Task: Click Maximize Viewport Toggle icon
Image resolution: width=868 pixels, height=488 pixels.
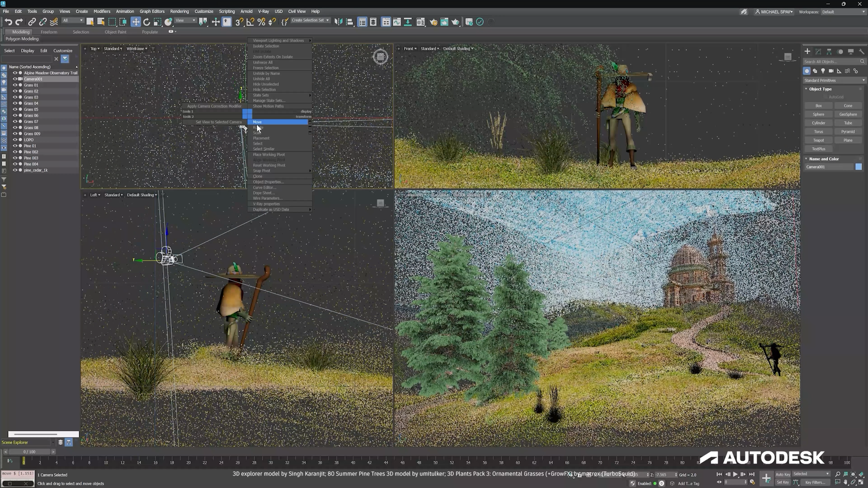Action: 861,483
